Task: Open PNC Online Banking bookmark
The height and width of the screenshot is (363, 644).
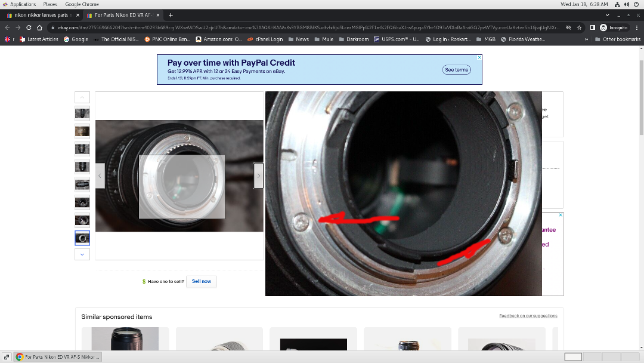Action: [x=168, y=39]
